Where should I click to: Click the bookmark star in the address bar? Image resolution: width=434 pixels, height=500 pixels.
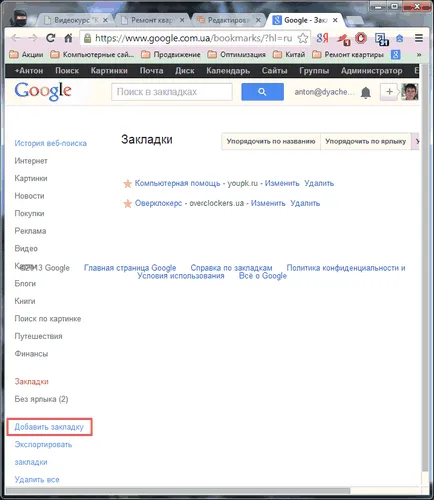pos(303,38)
